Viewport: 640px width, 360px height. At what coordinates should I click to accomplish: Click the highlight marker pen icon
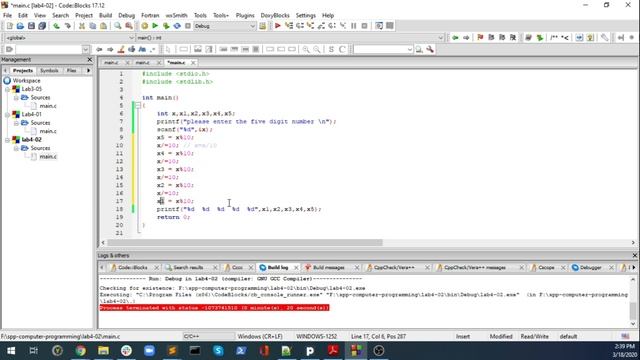(x=121, y=49)
